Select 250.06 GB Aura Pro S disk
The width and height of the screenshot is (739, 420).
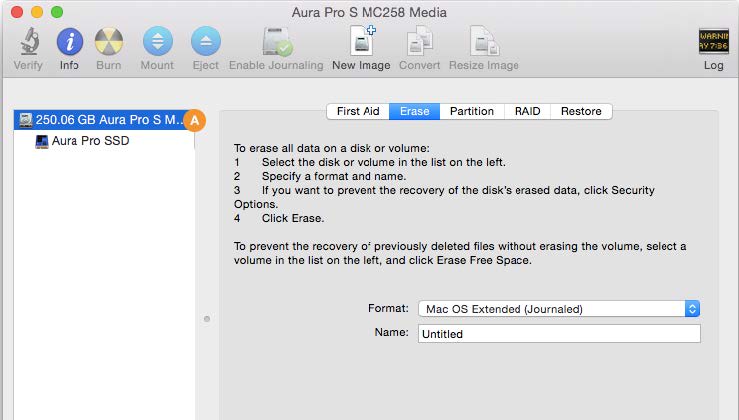[x=104, y=120]
